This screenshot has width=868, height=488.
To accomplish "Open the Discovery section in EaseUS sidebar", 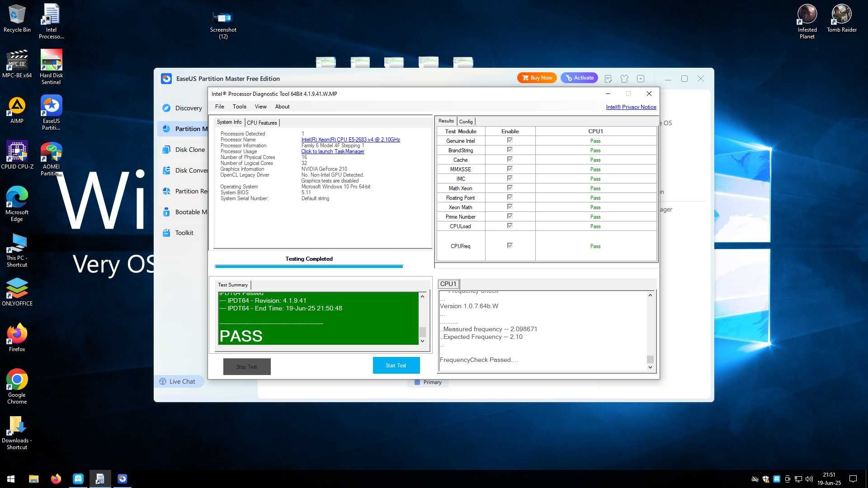I will (182, 108).
